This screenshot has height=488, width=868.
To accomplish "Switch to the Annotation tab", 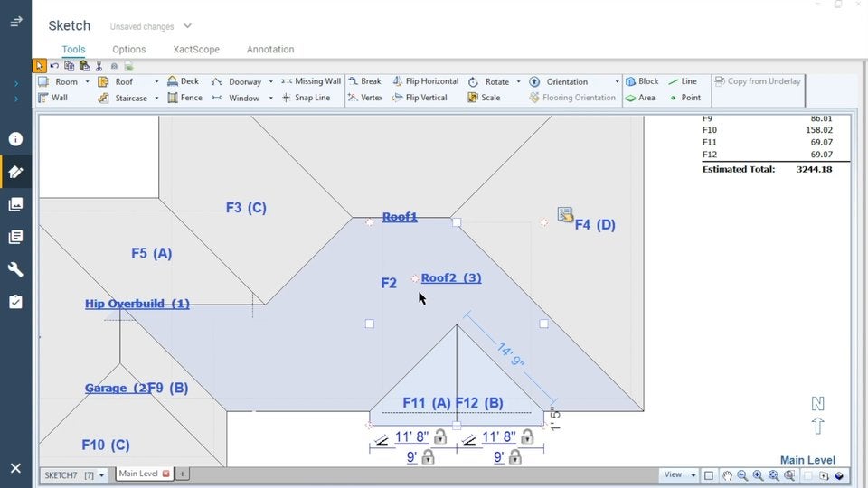I will 270,49.
